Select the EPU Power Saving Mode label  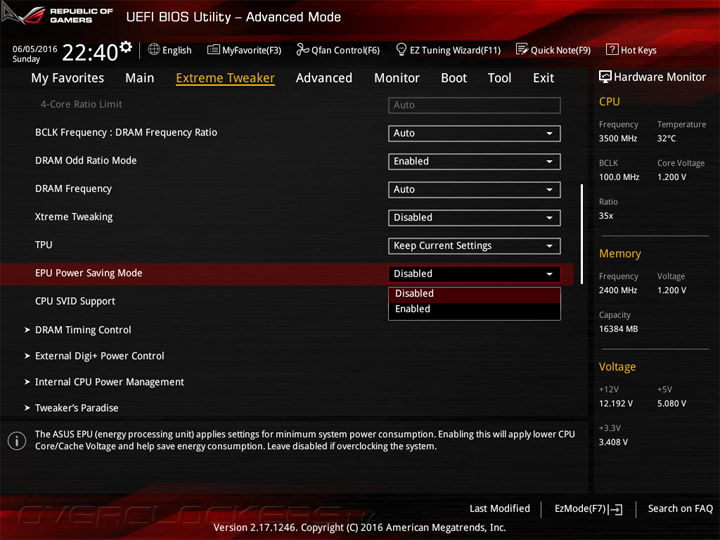[89, 273]
